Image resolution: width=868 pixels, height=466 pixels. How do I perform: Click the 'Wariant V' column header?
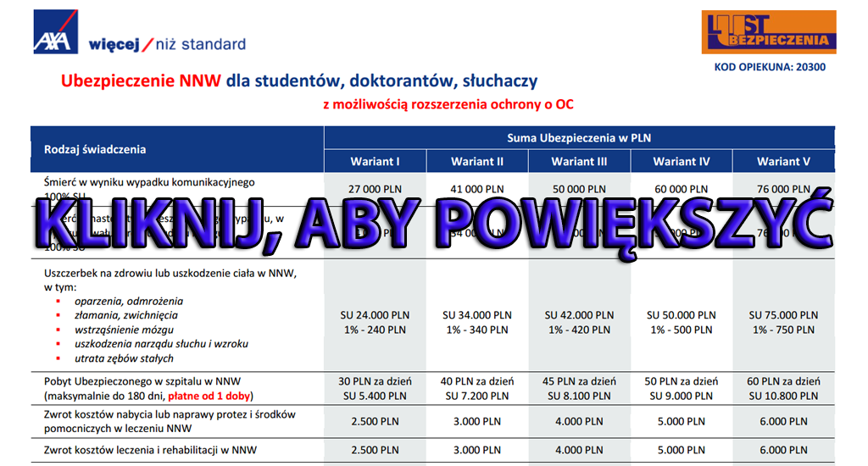point(783,162)
